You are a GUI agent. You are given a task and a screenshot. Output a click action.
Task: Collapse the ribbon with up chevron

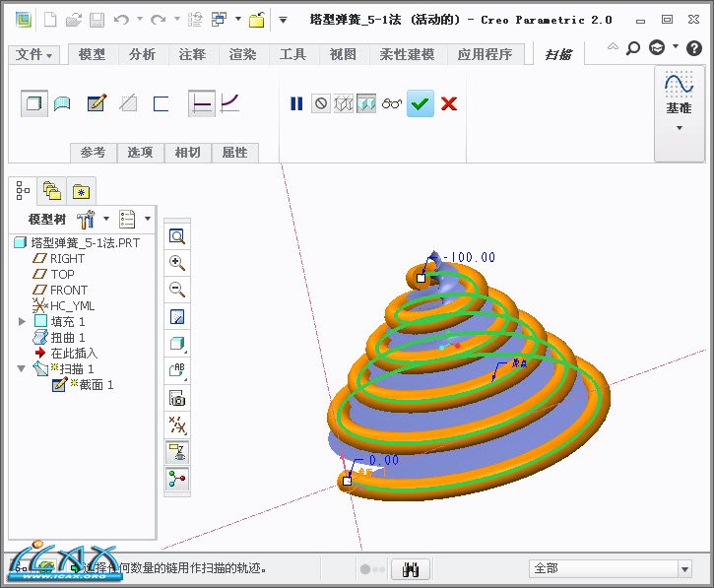[x=613, y=46]
